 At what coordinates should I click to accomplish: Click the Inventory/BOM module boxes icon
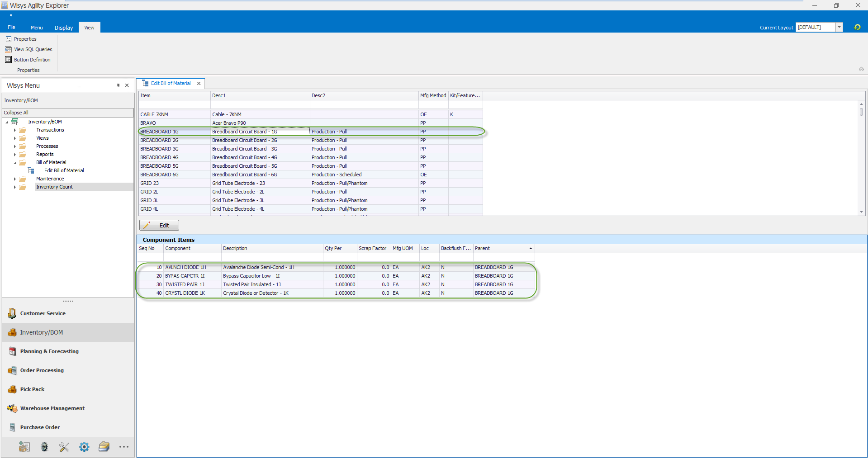12,332
